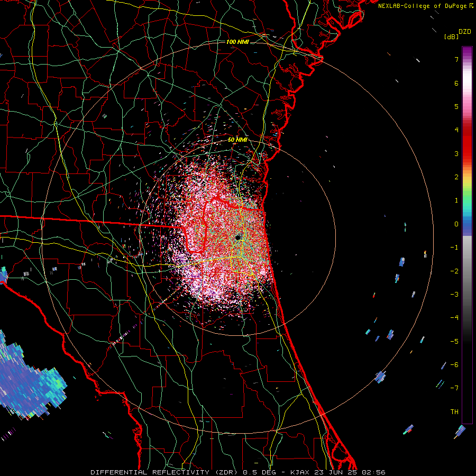Click the NEXLAB-College of DuPage header text
This screenshot has width=476, height=476.
tap(422, 6)
